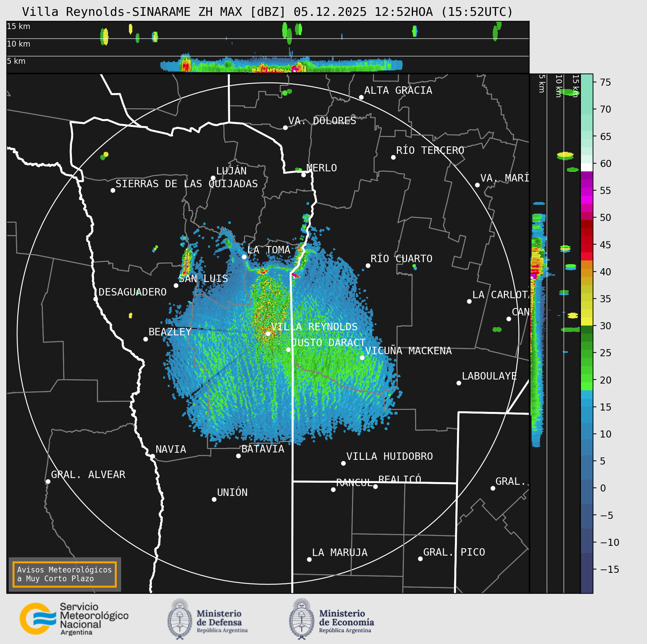This screenshot has width=647, height=644.
Task: Click the 75 tick on the color scale
Action: pyautogui.click(x=605, y=82)
